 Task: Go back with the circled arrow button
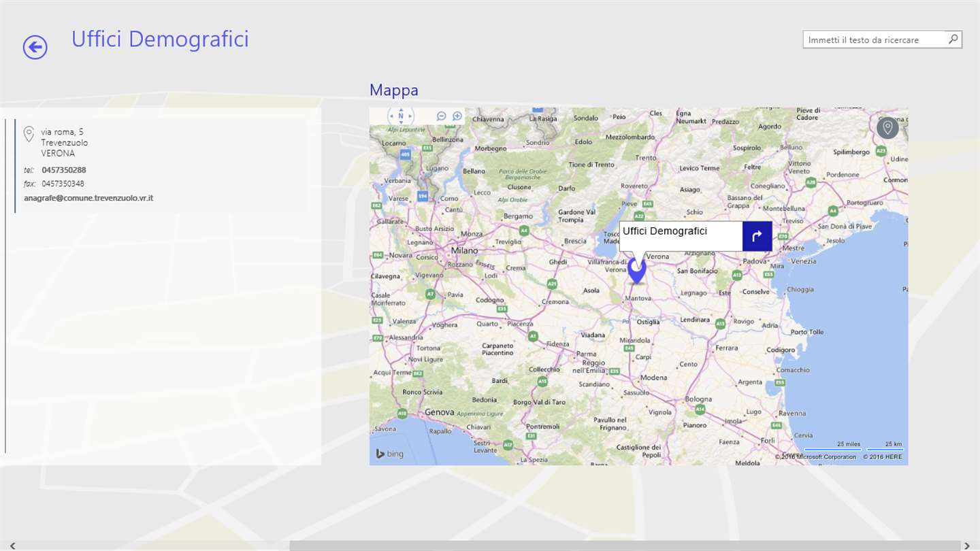point(35,47)
